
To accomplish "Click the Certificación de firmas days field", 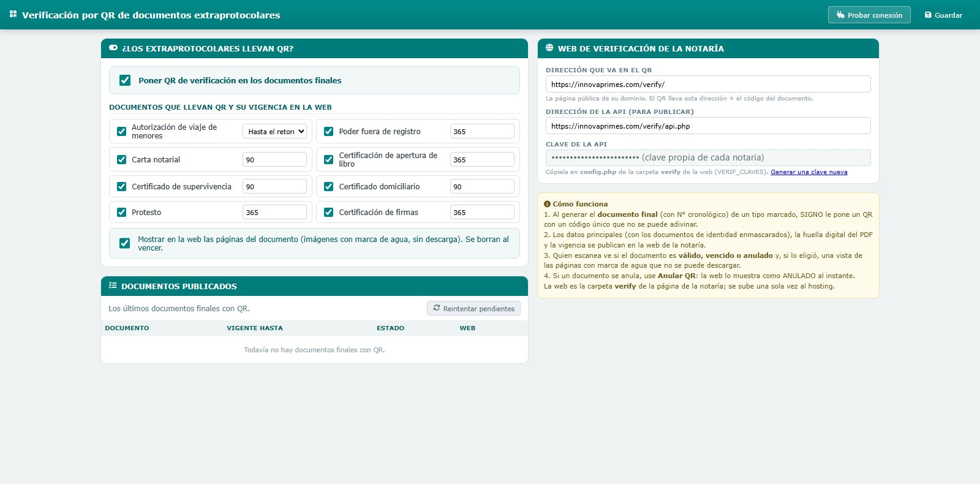I will click(482, 212).
